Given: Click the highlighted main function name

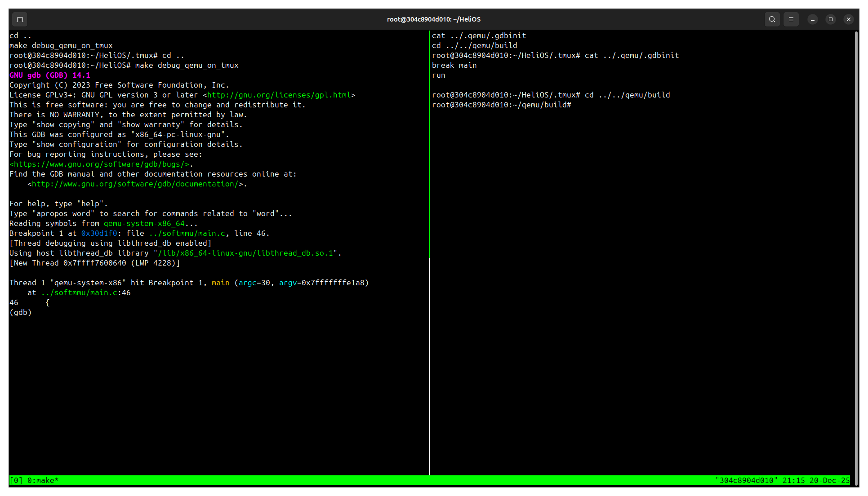Looking at the screenshot, I should 220,283.
